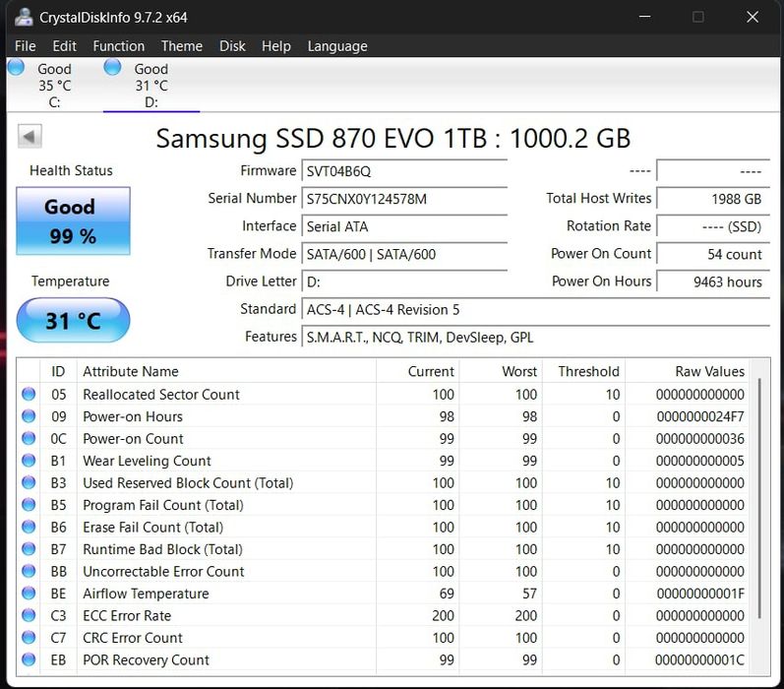Select the Reallocated Sector Count row text
Image resolution: width=784 pixels, height=689 pixels.
pos(161,395)
